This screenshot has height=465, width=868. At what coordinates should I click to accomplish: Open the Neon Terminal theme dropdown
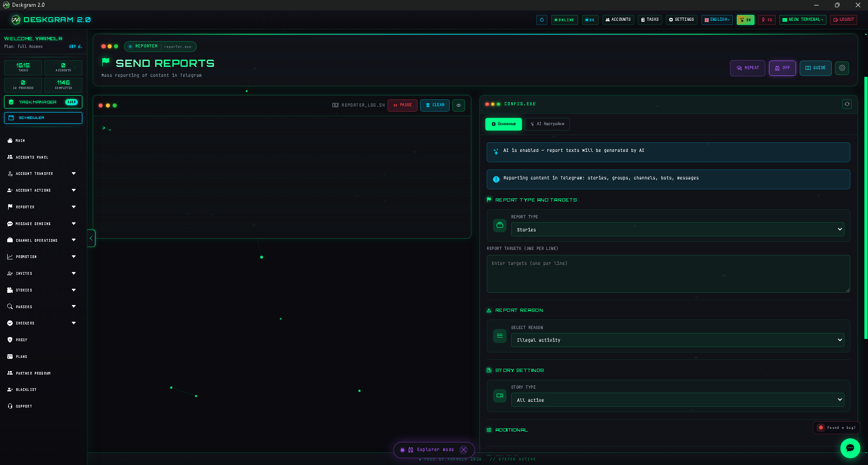point(803,20)
